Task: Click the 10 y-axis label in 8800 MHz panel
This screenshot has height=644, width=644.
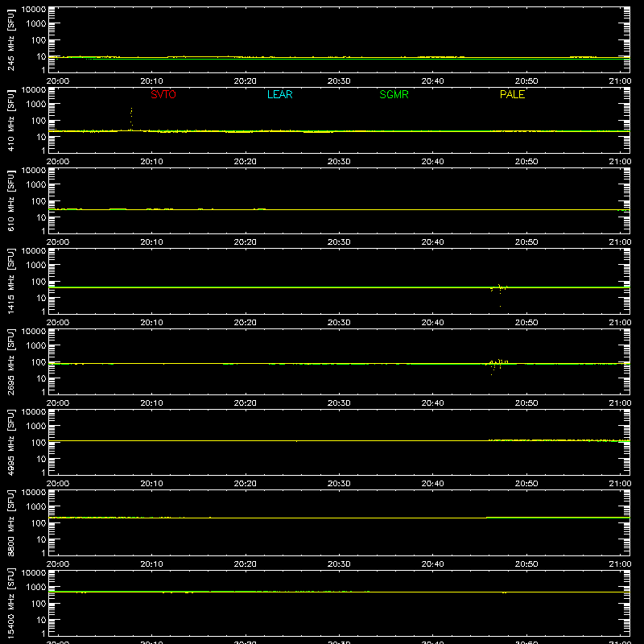Action: point(41,539)
